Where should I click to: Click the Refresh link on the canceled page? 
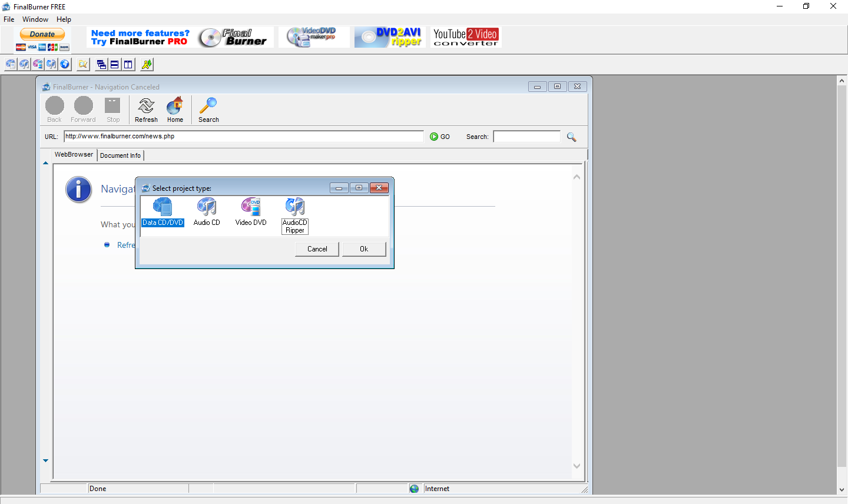[126, 245]
